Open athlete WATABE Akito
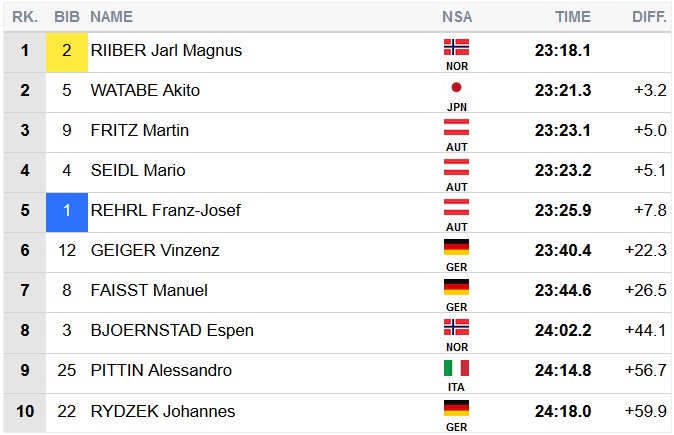This screenshot has width=674, height=435. (145, 91)
